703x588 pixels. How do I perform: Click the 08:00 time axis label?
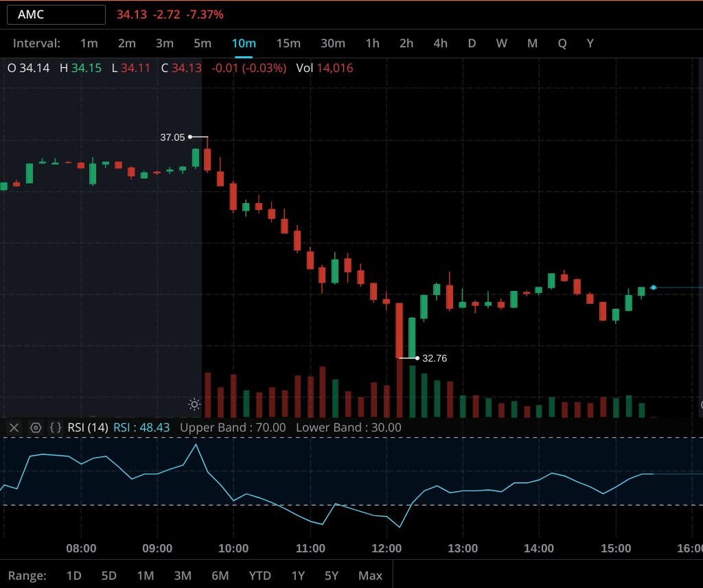click(81, 548)
